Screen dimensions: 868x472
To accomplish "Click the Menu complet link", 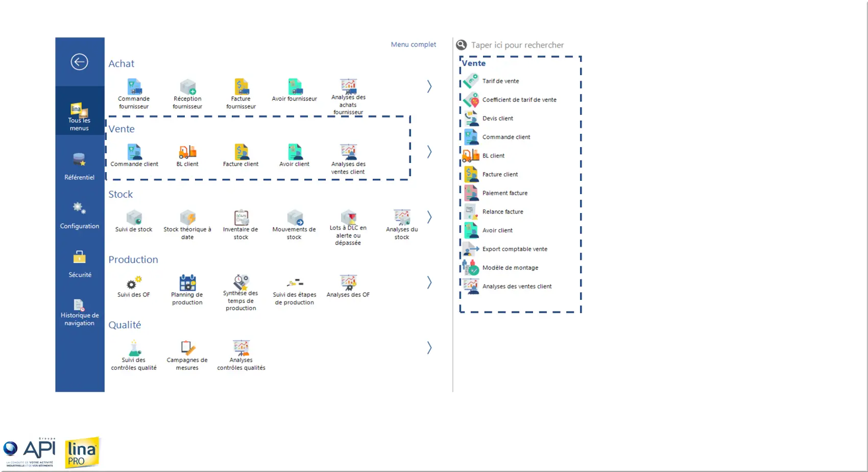I will point(413,44).
